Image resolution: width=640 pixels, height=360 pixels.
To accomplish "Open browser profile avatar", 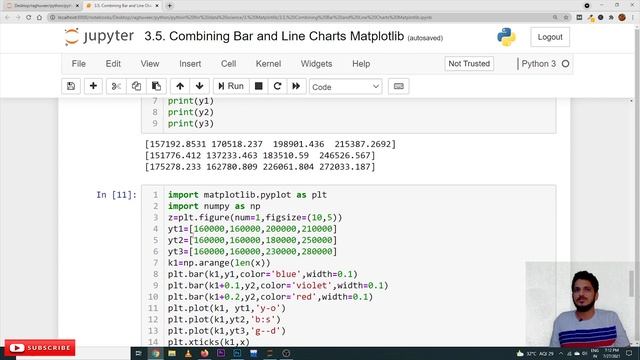I will 622,18.
